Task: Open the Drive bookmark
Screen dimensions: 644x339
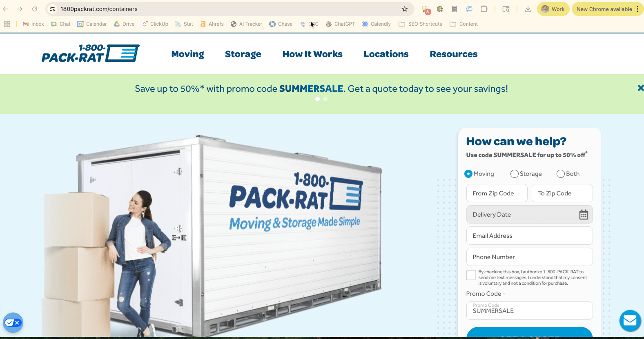Action: pos(124,24)
